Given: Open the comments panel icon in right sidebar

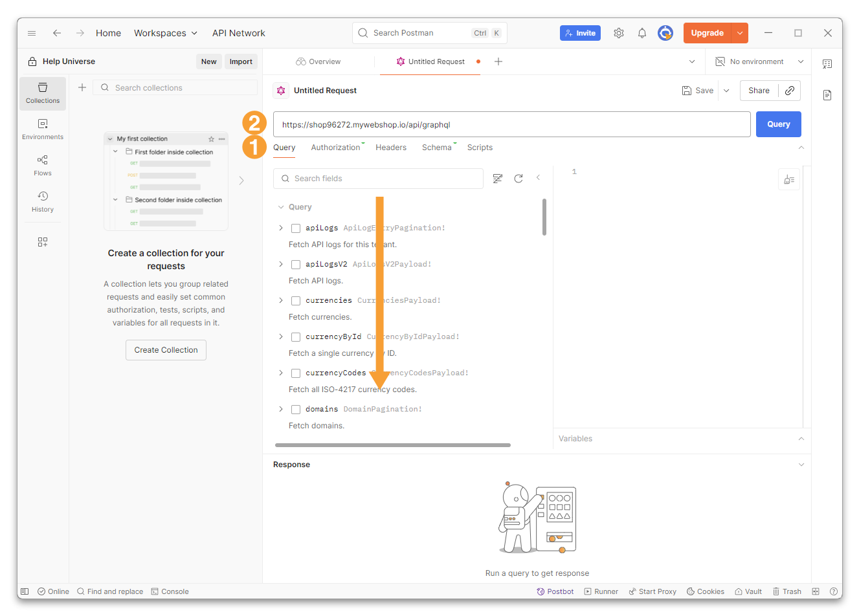Looking at the screenshot, I should coord(827,64).
